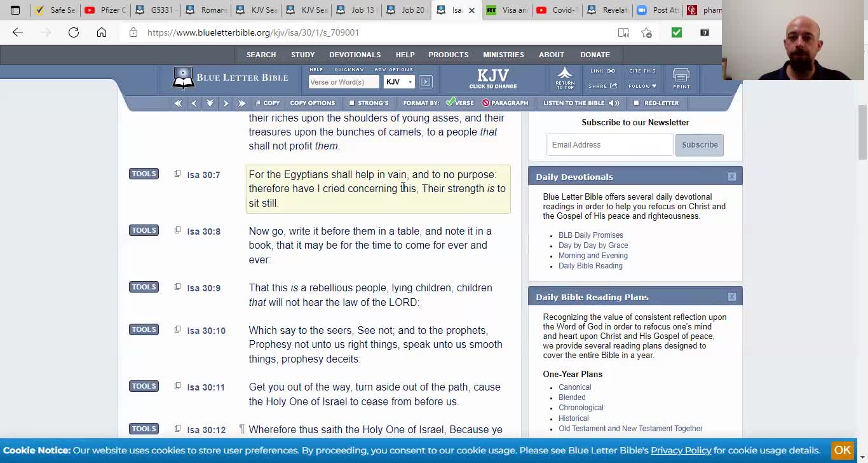Click copy icon next to Isa 30:10

[177, 329]
